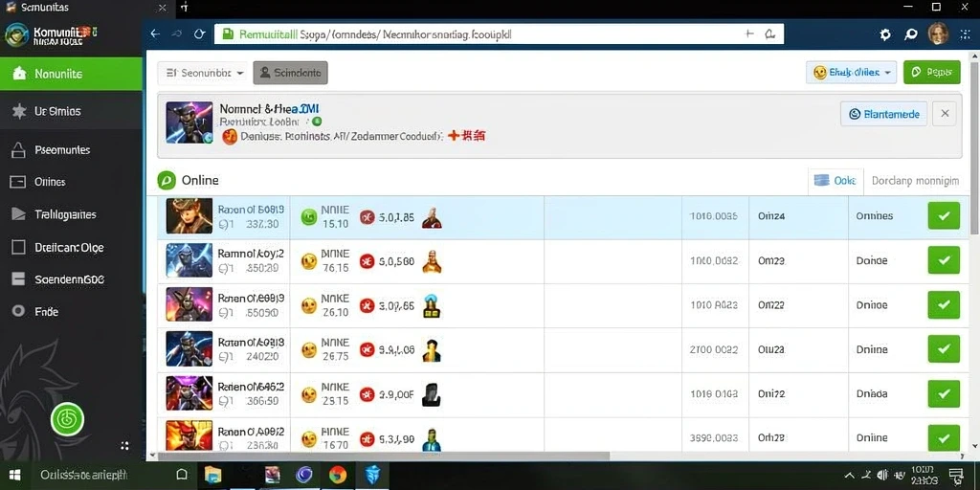This screenshot has height=490, width=980.
Task: Expand the Online section header
Action: (189, 181)
